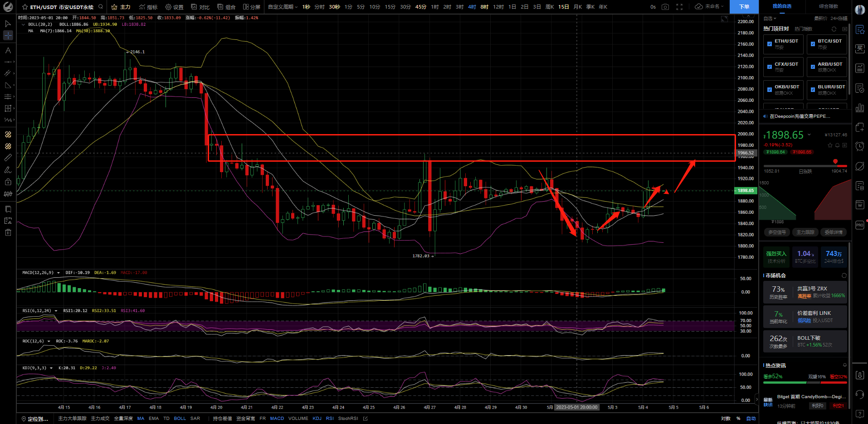868x424 pixels.
Task: Open the 指标 indicators button
Action: [148, 7]
